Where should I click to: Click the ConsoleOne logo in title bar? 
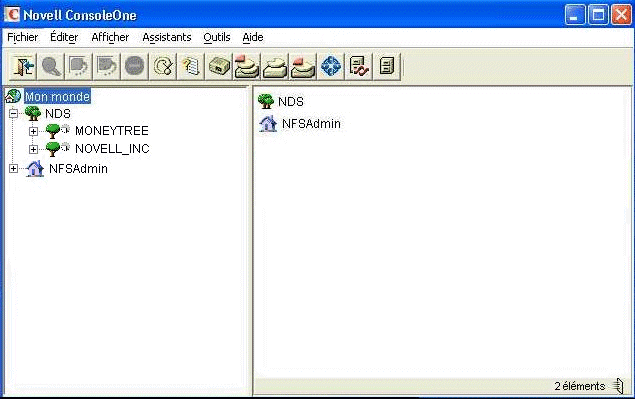point(12,14)
